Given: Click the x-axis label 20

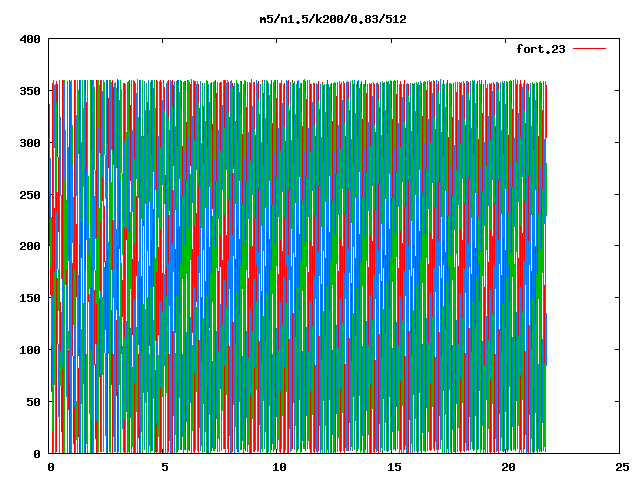Looking at the screenshot, I should [x=508, y=467].
